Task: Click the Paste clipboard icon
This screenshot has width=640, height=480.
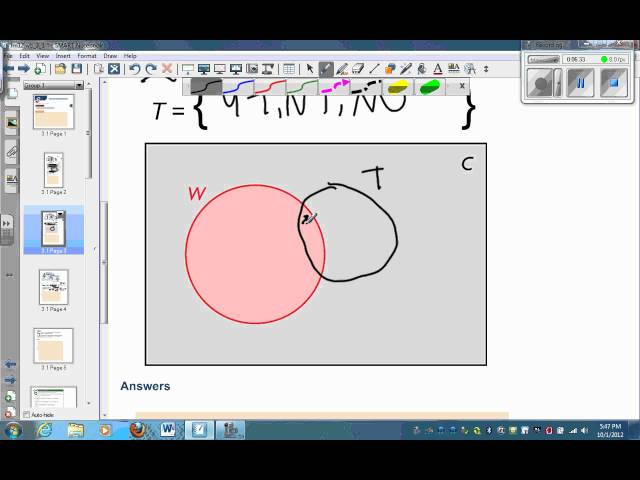Action: coord(98,69)
